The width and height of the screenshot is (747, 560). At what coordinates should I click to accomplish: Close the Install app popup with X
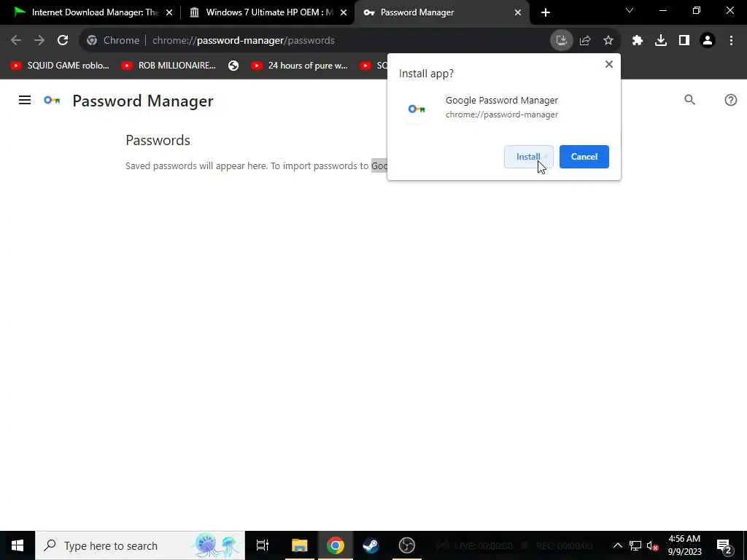pos(609,64)
